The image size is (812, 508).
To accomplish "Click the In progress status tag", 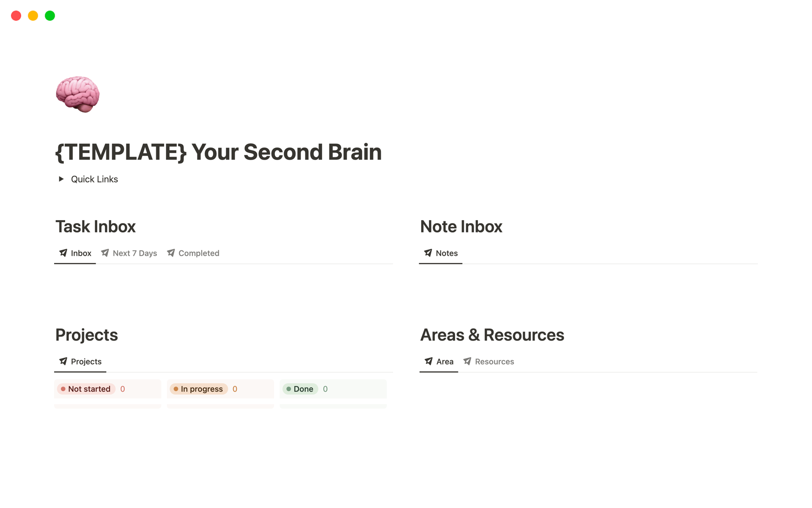I will 199,389.
